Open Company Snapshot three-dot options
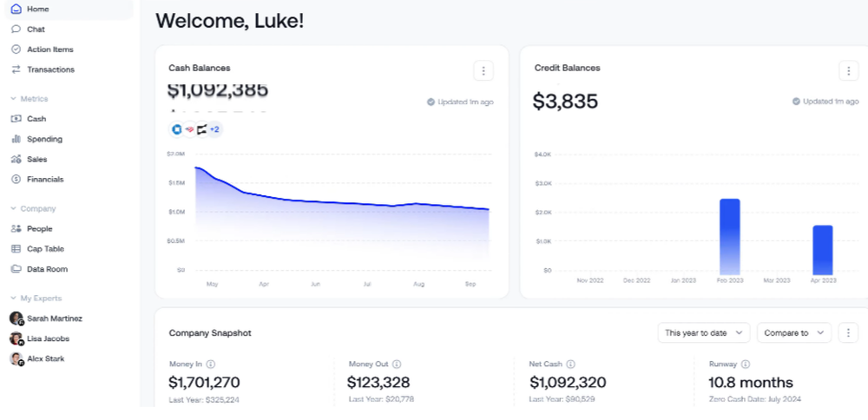868x420 pixels. (x=848, y=332)
